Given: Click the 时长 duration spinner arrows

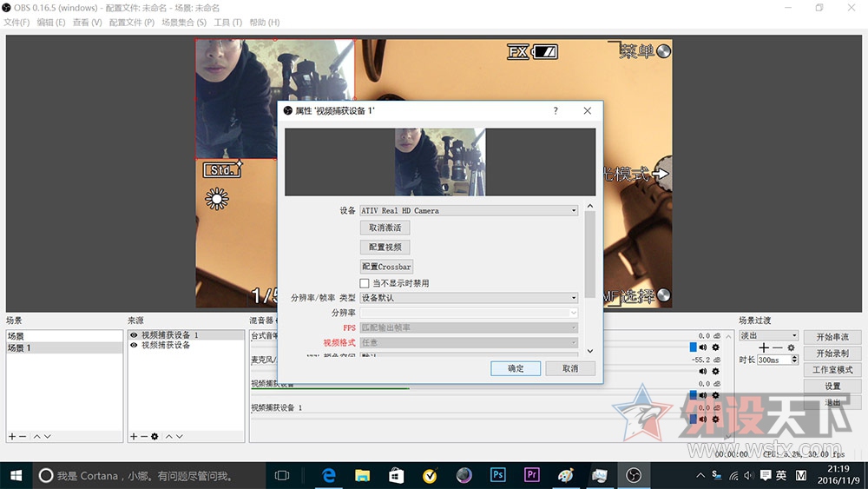Looking at the screenshot, I should 795,360.
